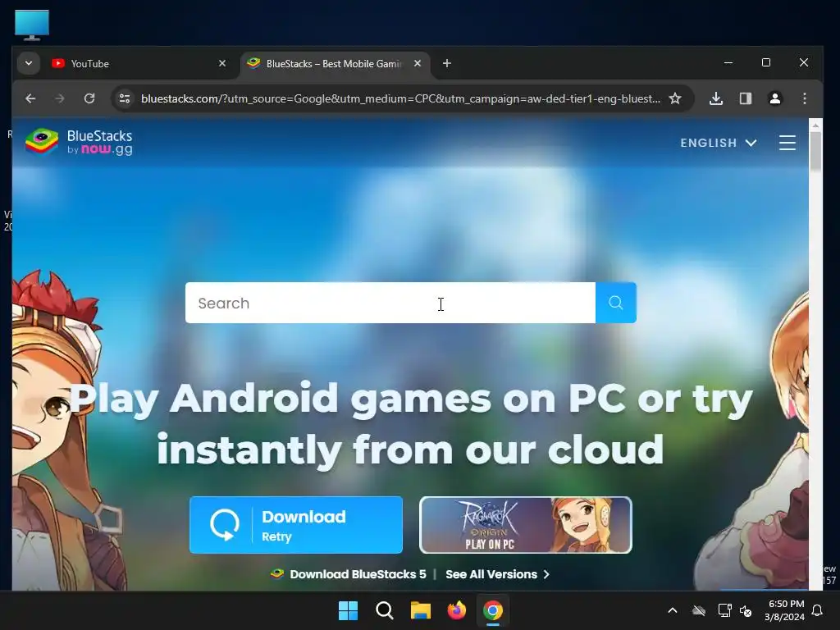This screenshot has width=840, height=630.
Task: Bookmark this page with the star
Action: click(675, 98)
